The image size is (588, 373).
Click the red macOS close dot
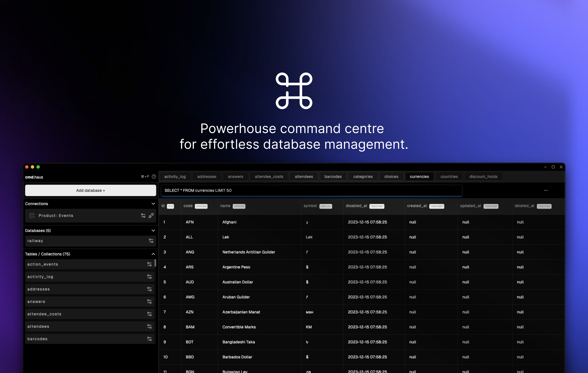[27, 167]
